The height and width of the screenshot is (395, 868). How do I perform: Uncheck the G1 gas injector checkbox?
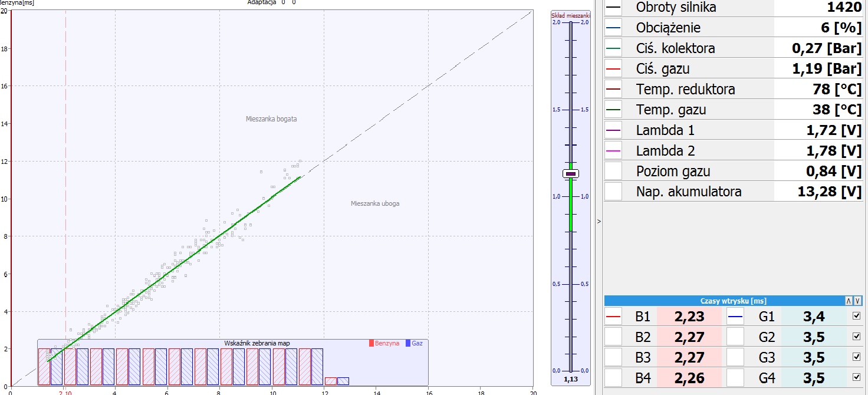tap(856, 316)
